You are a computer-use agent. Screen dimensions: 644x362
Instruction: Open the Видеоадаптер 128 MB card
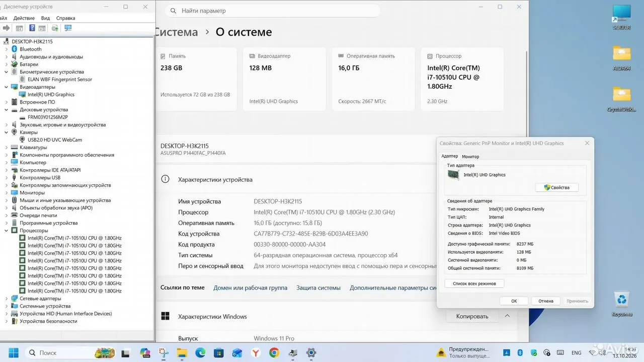284,79
